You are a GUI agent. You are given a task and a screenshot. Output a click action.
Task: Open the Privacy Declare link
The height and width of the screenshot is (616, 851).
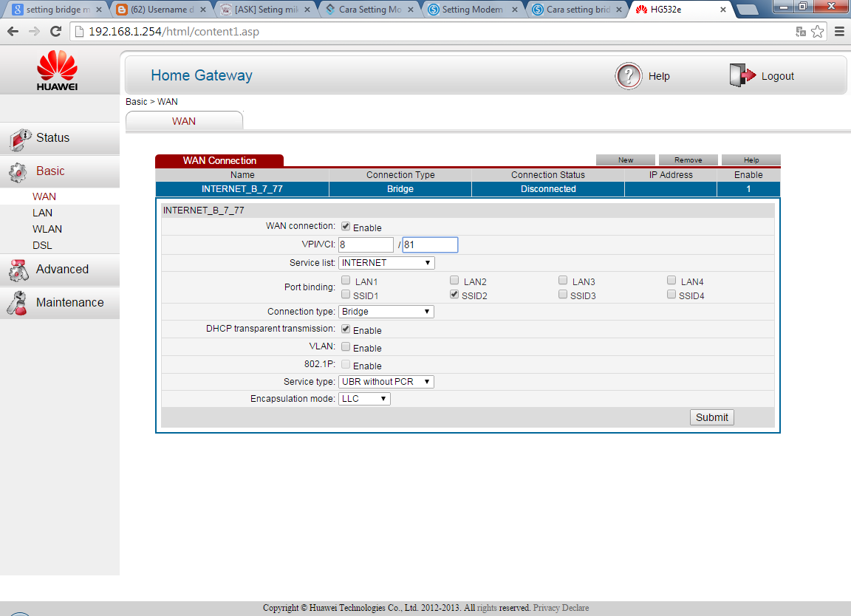pyautogui.click(x=560, y=607)
